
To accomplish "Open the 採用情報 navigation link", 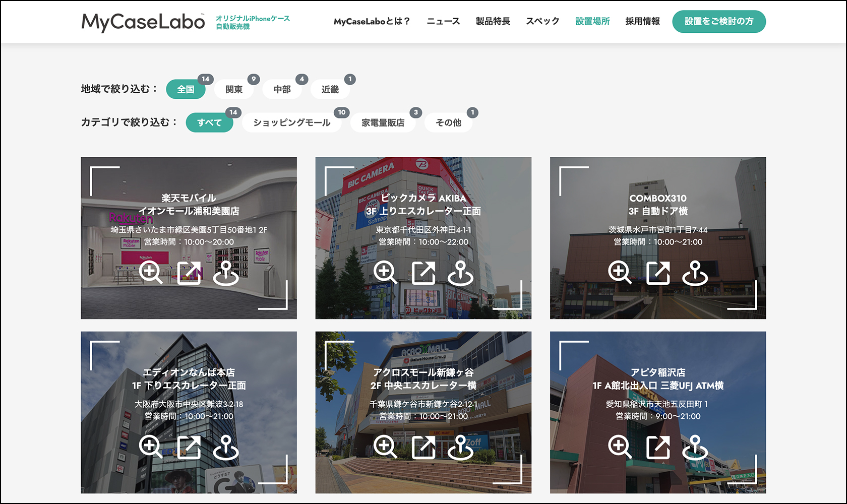I will [x=642, y=21].
